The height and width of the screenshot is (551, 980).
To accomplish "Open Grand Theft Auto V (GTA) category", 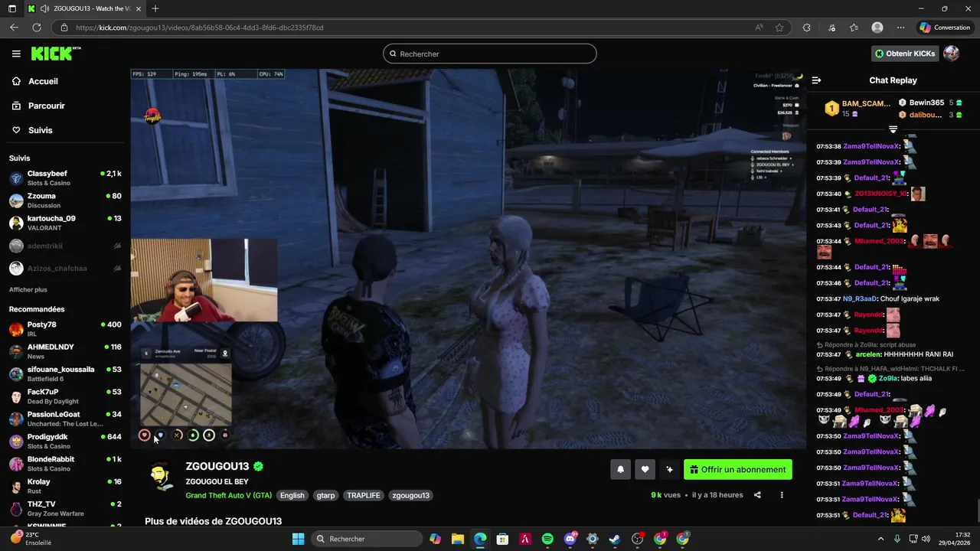I will [x=228, y=495].
